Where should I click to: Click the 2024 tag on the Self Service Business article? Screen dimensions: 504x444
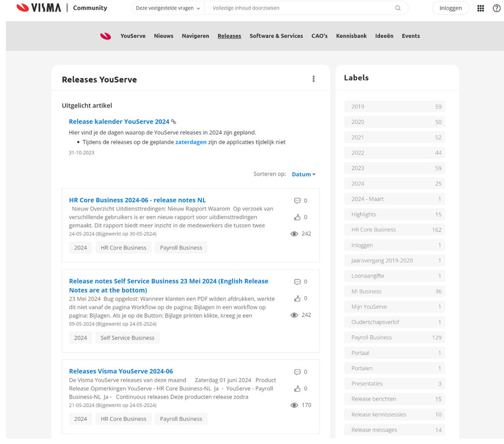[81, 338]
